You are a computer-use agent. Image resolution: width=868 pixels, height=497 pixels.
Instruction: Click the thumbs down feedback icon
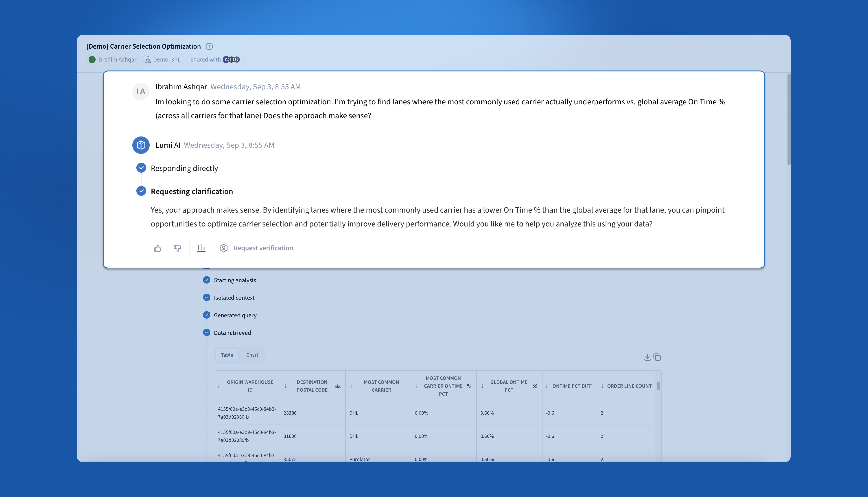click(x=177, y=248)
